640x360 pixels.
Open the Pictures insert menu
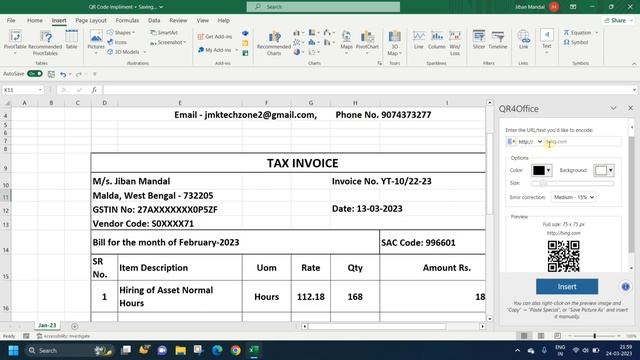96,42
